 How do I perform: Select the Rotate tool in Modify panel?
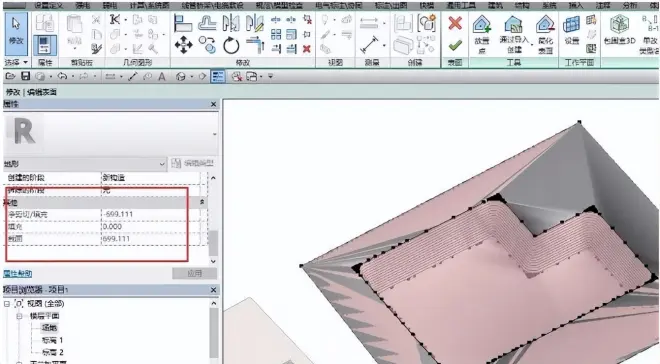pyautogui.click(x=231, y=45)
